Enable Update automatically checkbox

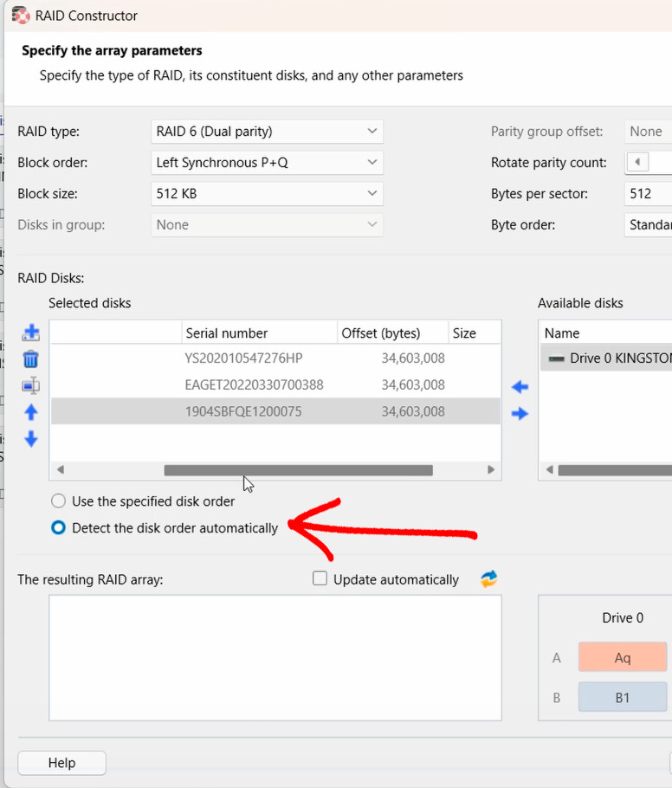[320, 578]
